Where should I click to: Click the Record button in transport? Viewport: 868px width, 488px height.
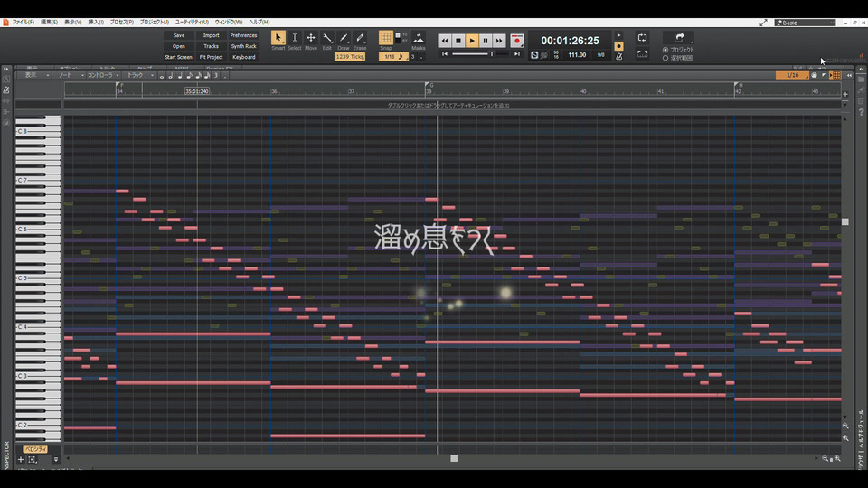coord(517,41)
